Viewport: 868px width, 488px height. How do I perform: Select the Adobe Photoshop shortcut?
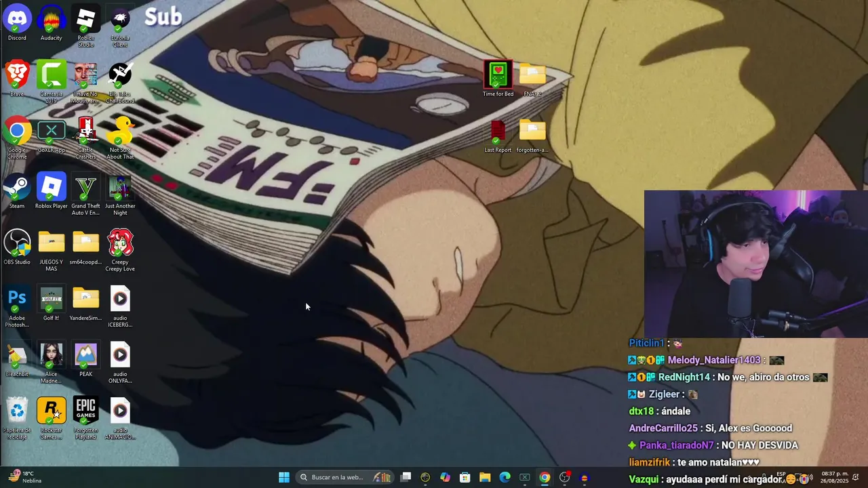[x=17, y=306]
